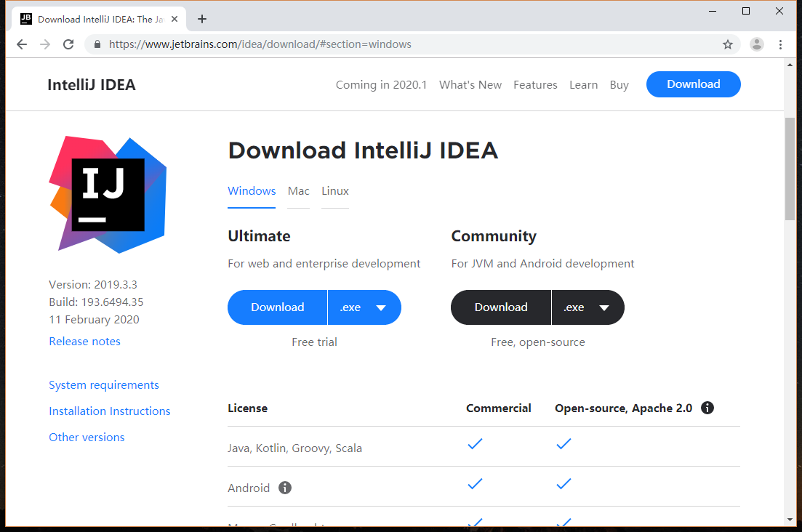
Task: Click Commercial checkmark for Java, Kotlin row
Action: click(x=475, y=443)
